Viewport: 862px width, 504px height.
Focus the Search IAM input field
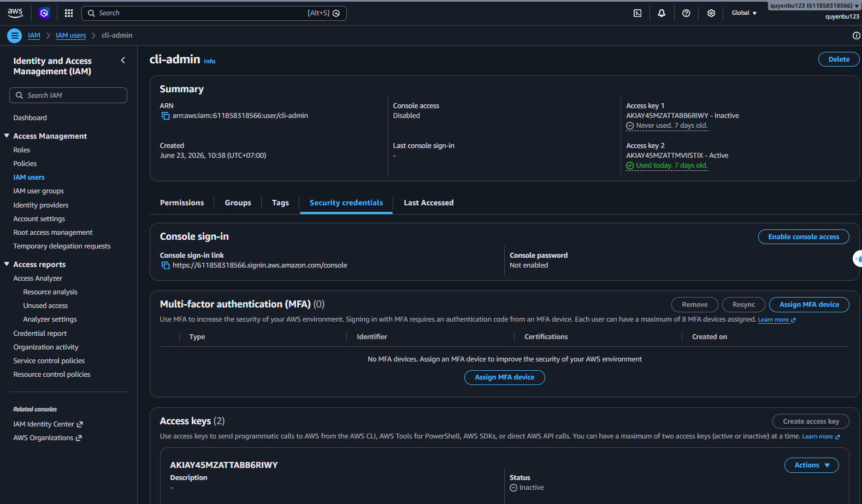pos(68,95)
